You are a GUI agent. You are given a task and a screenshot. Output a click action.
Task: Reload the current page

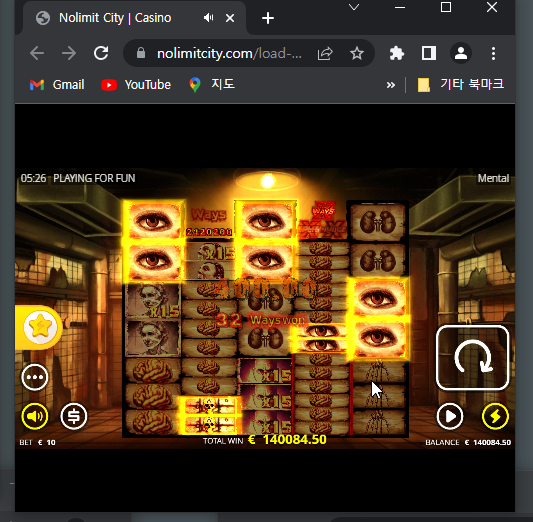point(101,53)
